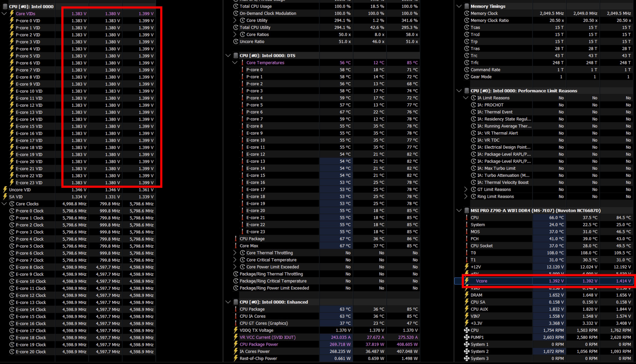
Task: Collapse the Core Temperatures group
Action: click(235, 62)
